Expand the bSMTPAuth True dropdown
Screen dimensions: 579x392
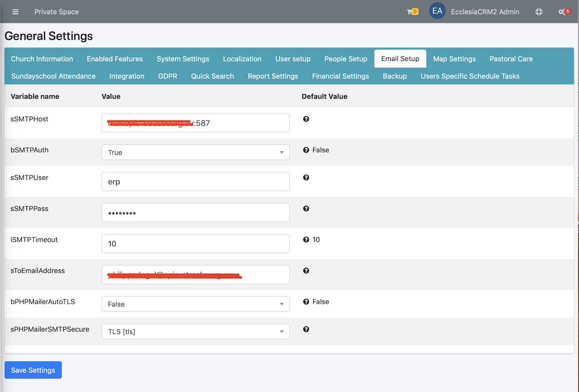point(195,152)
